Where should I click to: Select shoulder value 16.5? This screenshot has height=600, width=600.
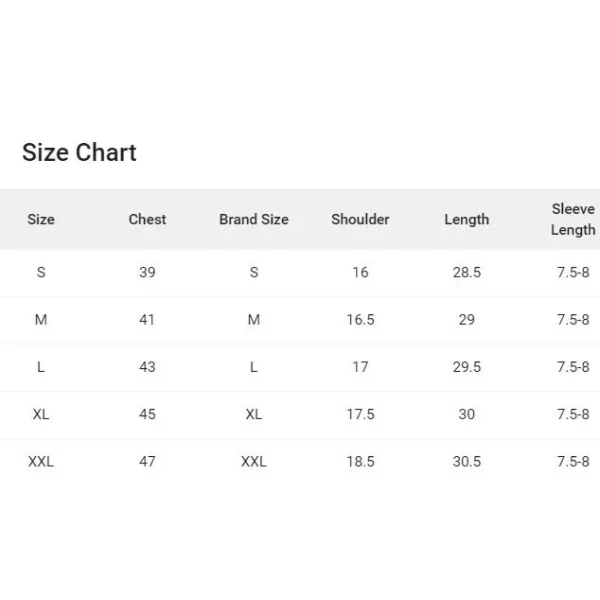pyautogui.click(x=360, y=320)
